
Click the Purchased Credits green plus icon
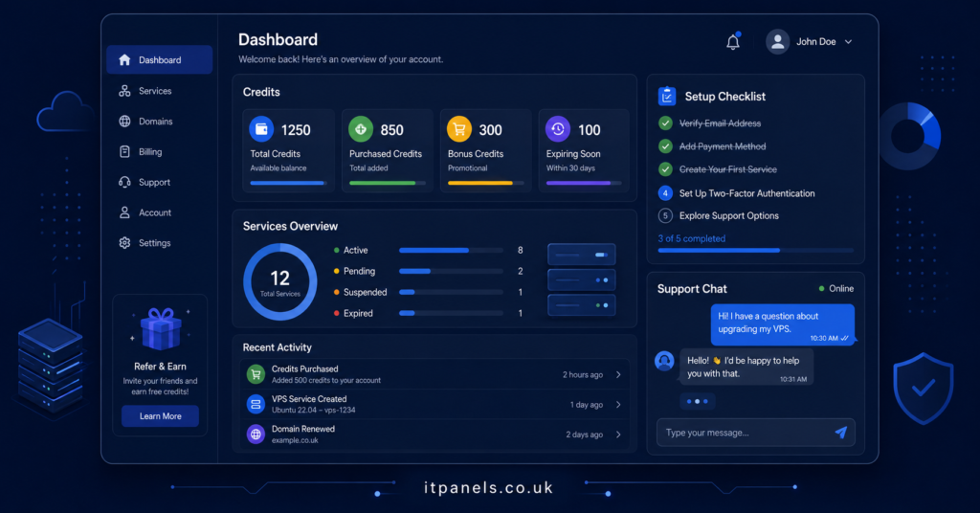click(361, 129)
